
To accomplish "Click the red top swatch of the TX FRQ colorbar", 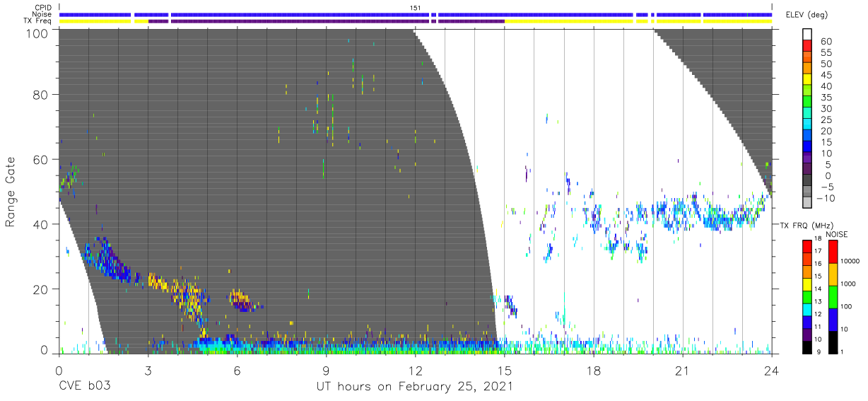I will click(807, 245).
